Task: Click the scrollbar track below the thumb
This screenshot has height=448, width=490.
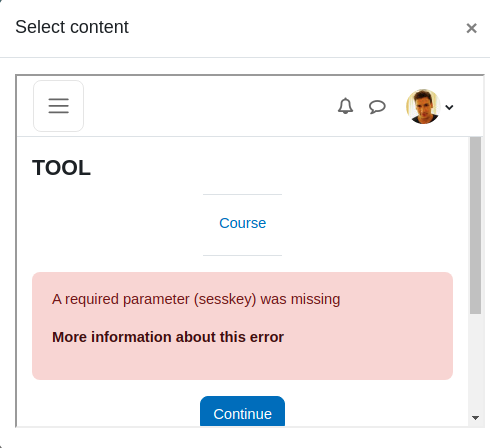Action: [x=475, y=363]
